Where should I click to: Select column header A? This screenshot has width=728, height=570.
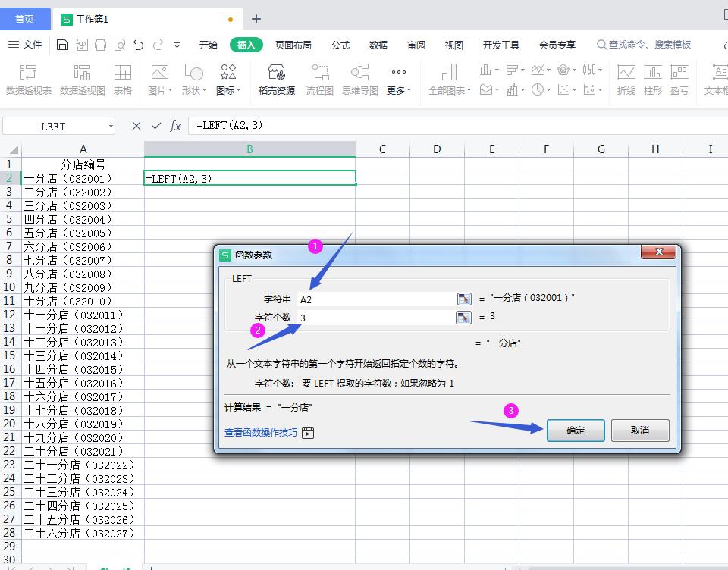point(83,149)
